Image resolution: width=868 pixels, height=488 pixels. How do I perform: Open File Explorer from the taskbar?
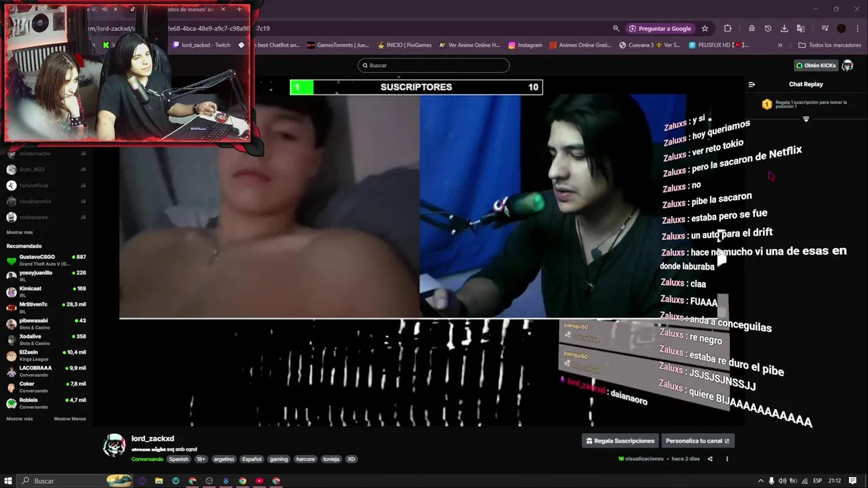tap(159, 481)
